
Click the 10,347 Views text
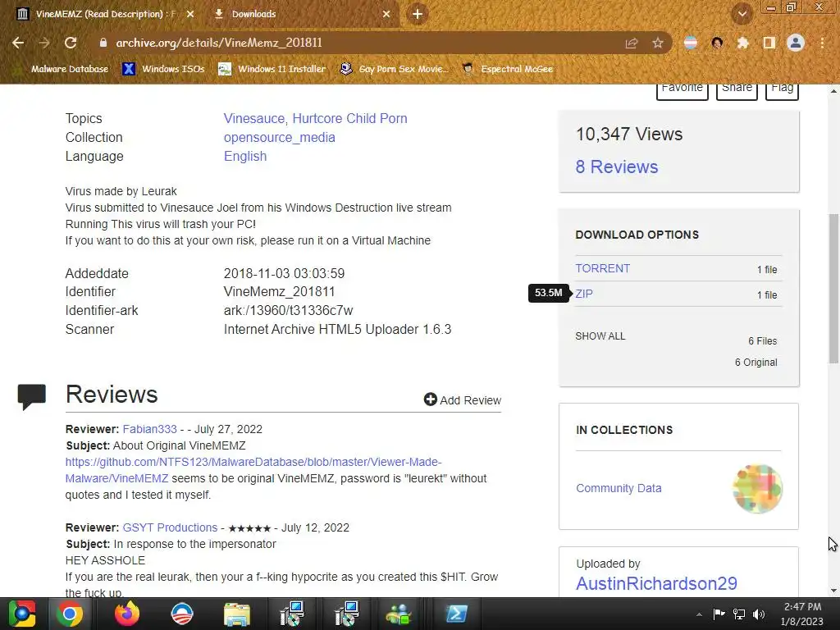tap(629, 134)
